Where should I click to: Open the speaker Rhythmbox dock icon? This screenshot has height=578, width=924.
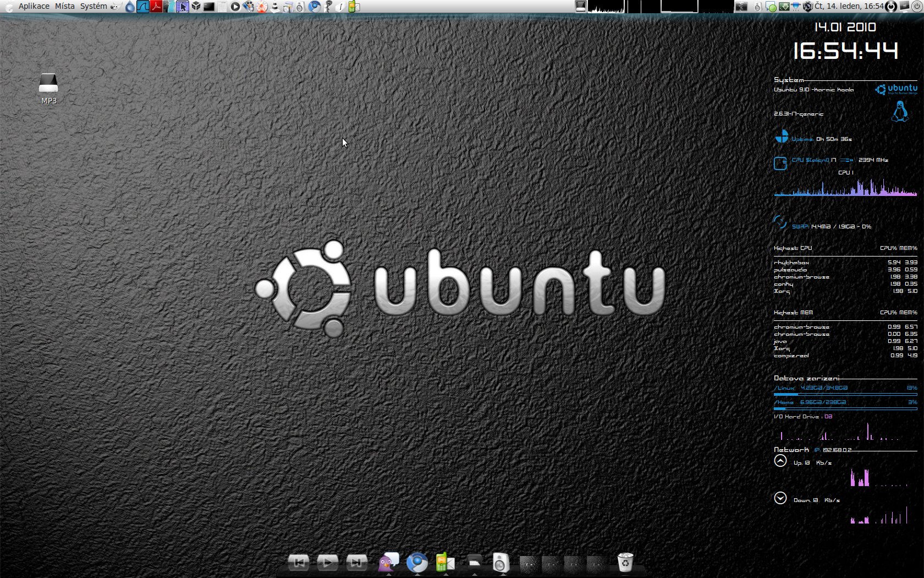(501, 562)
